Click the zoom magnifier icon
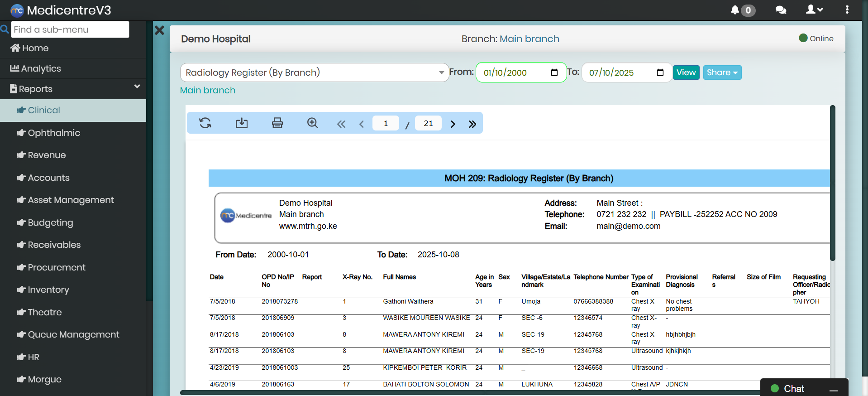This screenshot has width=868, height=396. [313, 123]
